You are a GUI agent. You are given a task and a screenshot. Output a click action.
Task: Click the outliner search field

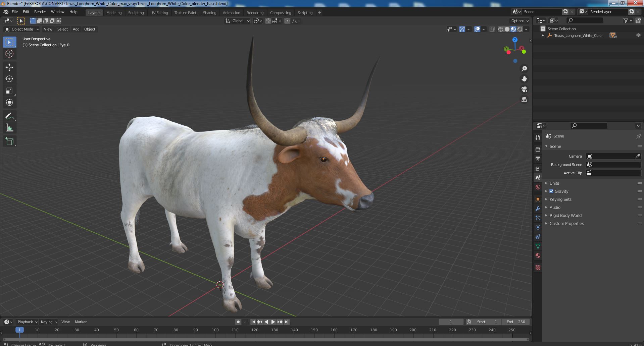[584, 21]
